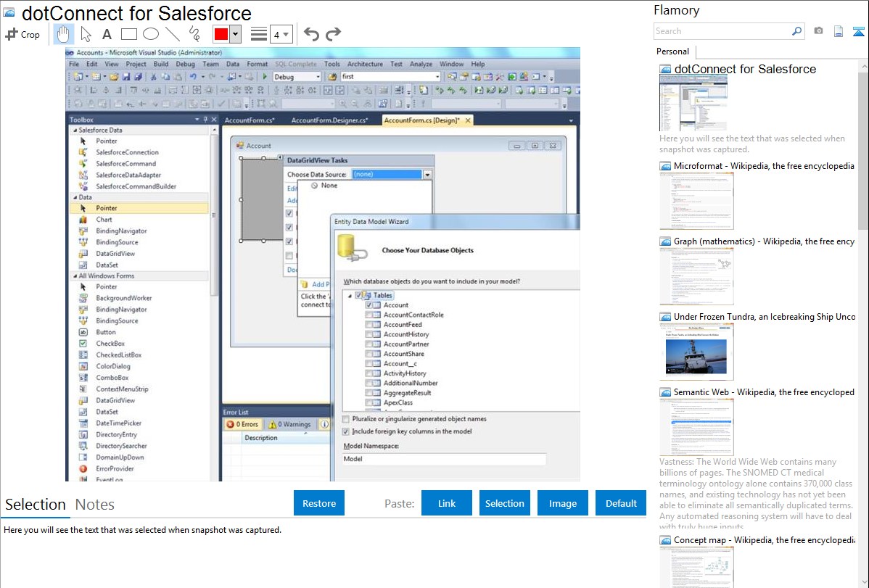Select the rectangle shape tool
Viewport: 869px width, 588px height.
point(129,34)
